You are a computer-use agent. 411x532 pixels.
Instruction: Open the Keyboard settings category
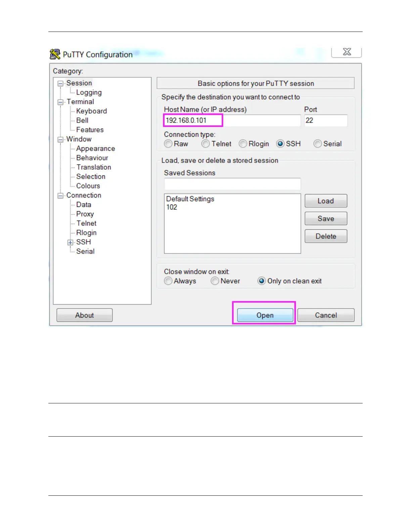[x=92, y=111]
